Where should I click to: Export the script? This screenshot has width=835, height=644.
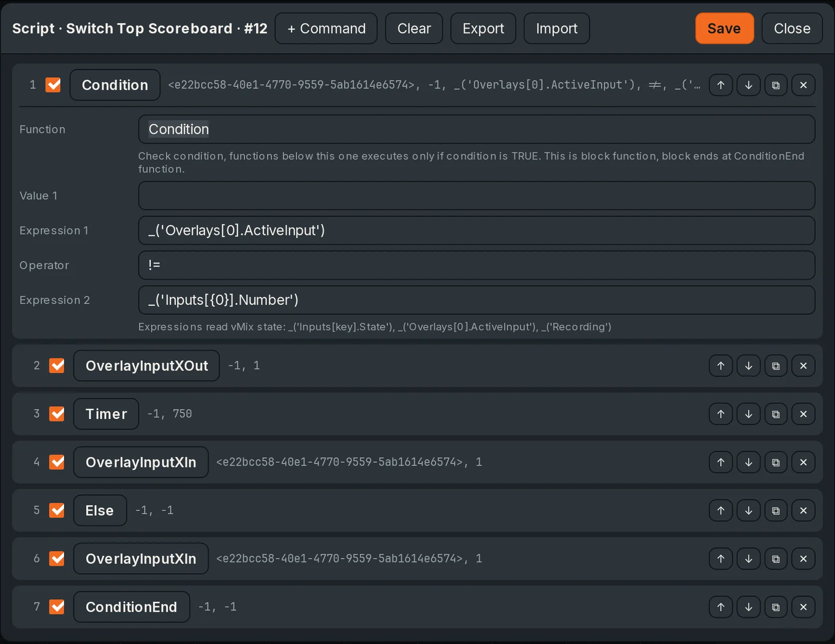pos(483,28)
